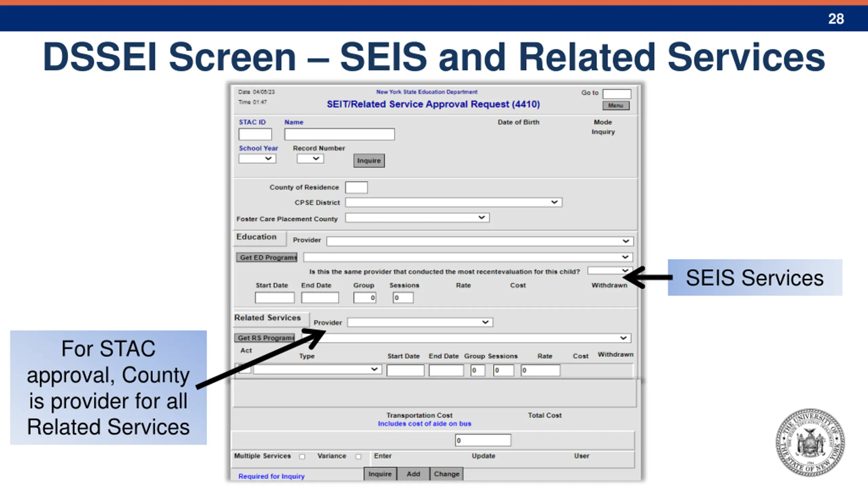Enable the Variance checkbox

pos(358,456)
